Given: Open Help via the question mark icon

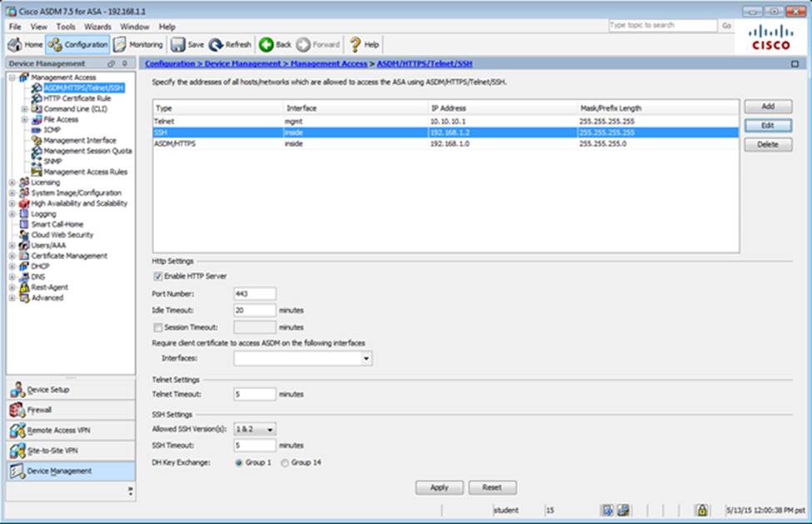Looking at the screenshot, I should point(355,44).
